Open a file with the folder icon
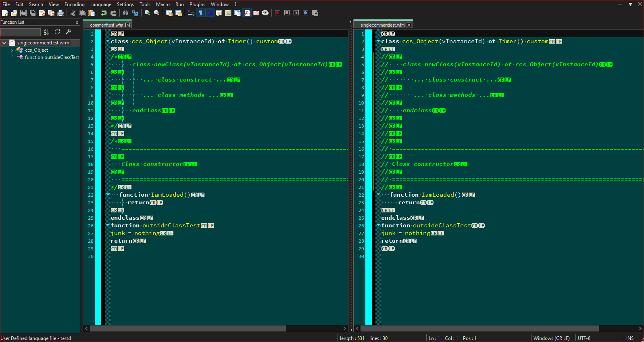The height and width of the screenshot is (342, 644). (14, 13)
